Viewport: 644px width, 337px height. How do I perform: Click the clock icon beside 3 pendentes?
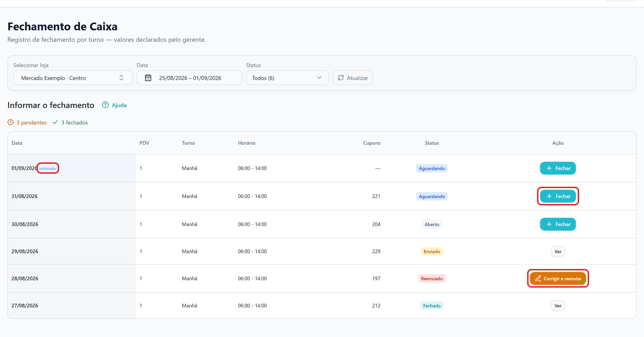click(10, 122)
